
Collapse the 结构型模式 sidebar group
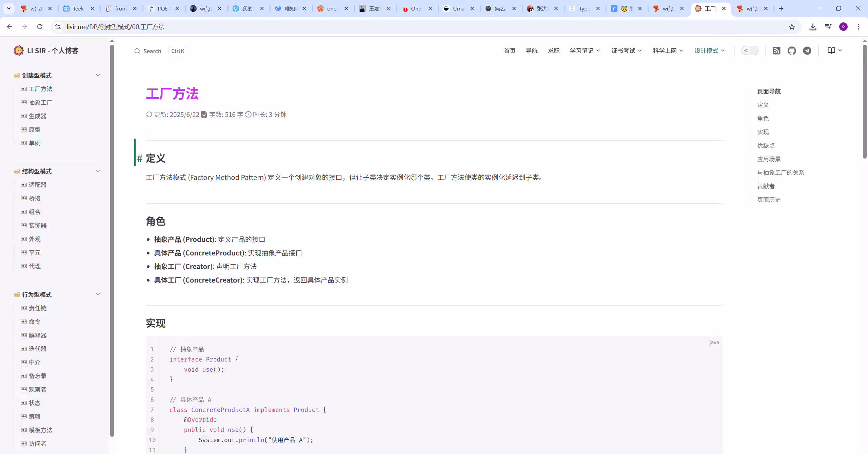coord(98,171)
